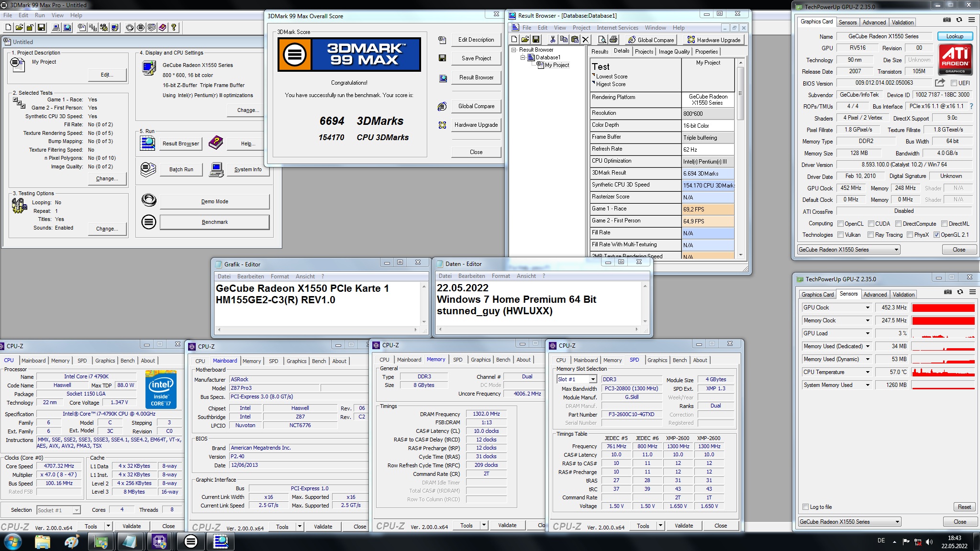Click Batch Run button
The image size is (980, 551).
pyautogui.click(x=181, y=169)
